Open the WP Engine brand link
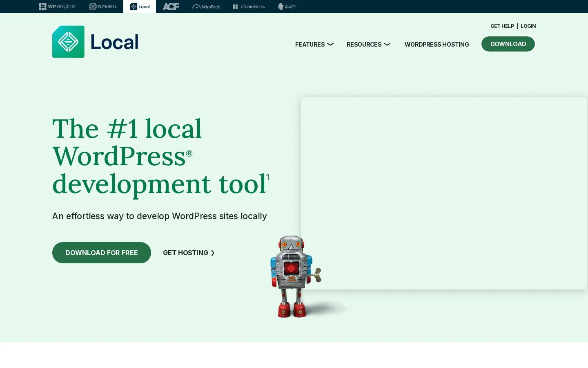The width and height of the screenshot is (588, 368). [x=57, y=7]
